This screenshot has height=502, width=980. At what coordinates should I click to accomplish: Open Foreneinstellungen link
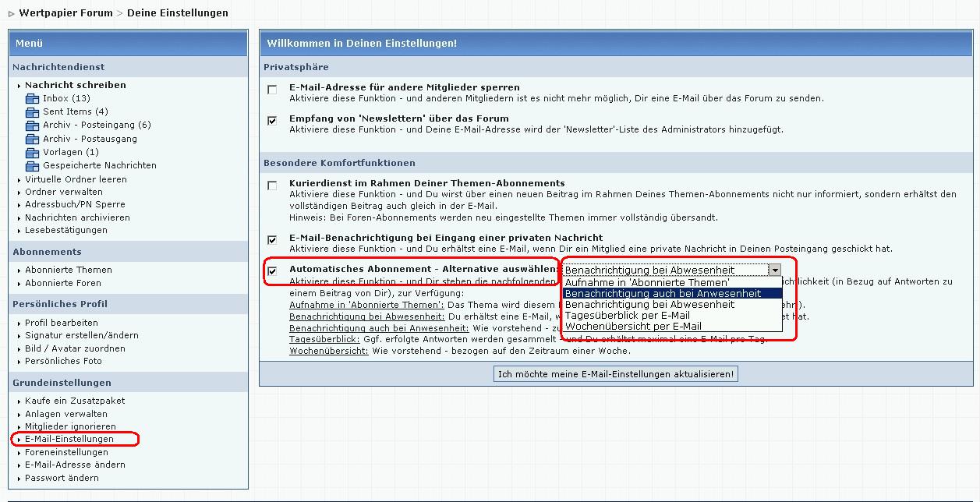pyautogui.click(x=66, y=452)
